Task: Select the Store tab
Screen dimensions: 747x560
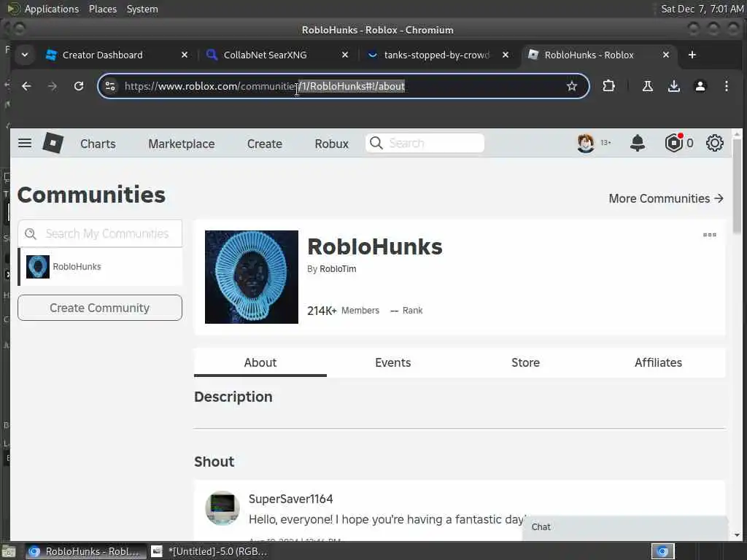Action: (525, 362)
